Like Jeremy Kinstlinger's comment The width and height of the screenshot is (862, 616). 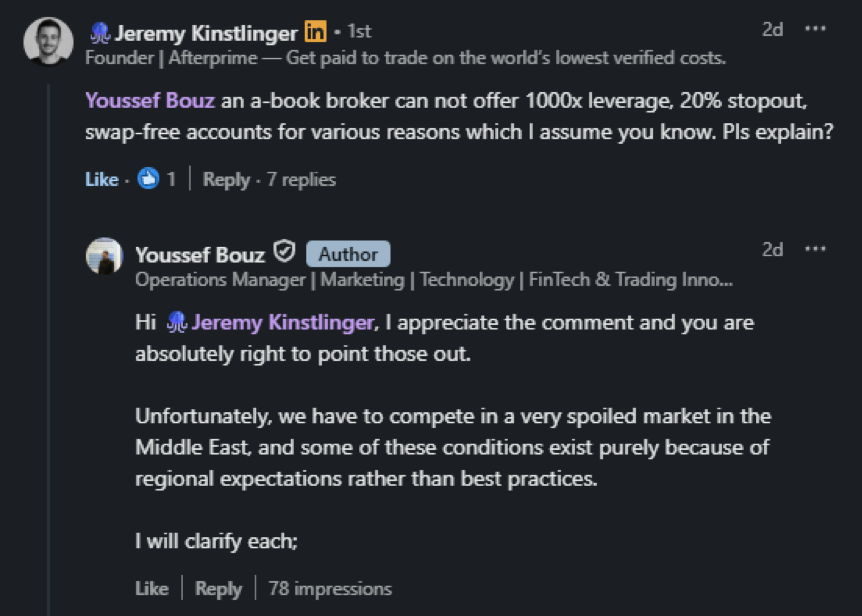100,179
